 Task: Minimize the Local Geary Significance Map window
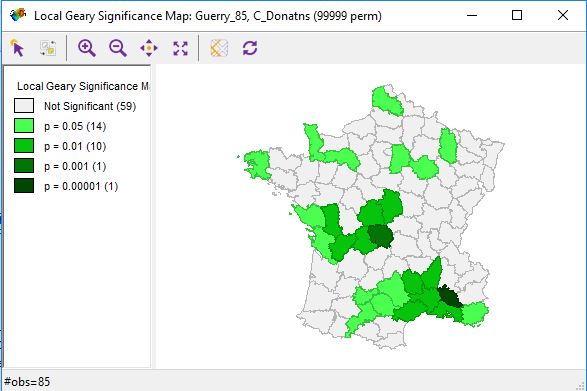pyautogui.click(x=472, y=15)
